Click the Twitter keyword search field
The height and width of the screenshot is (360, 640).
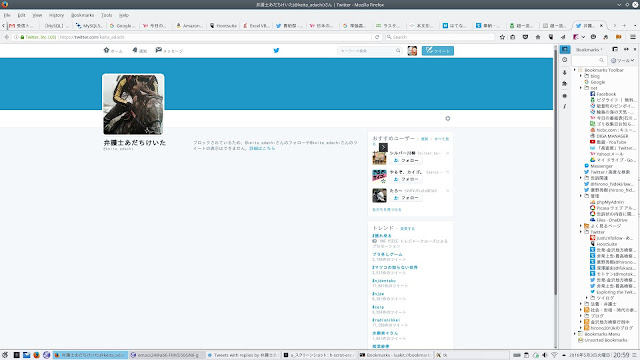click(369, 51)
